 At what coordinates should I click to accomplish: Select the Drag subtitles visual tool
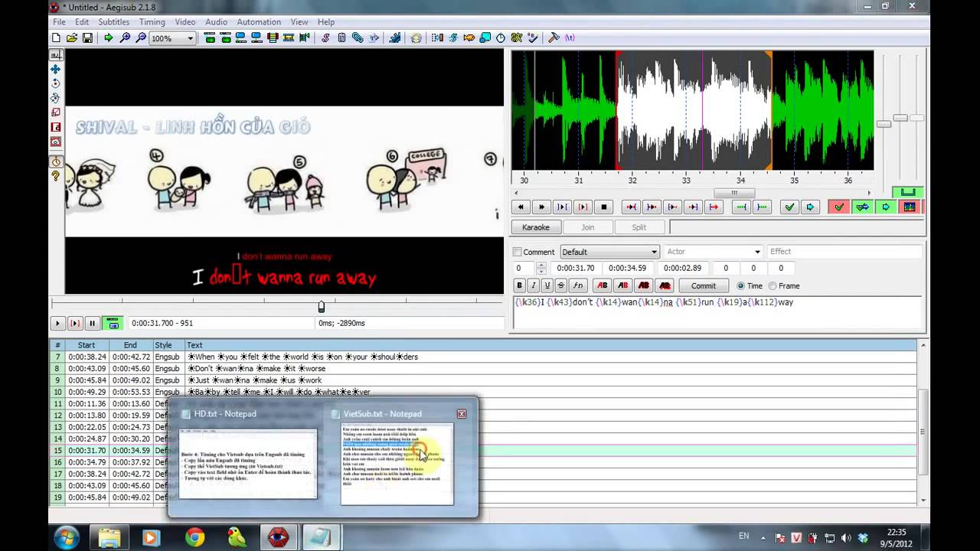point(56,69)
